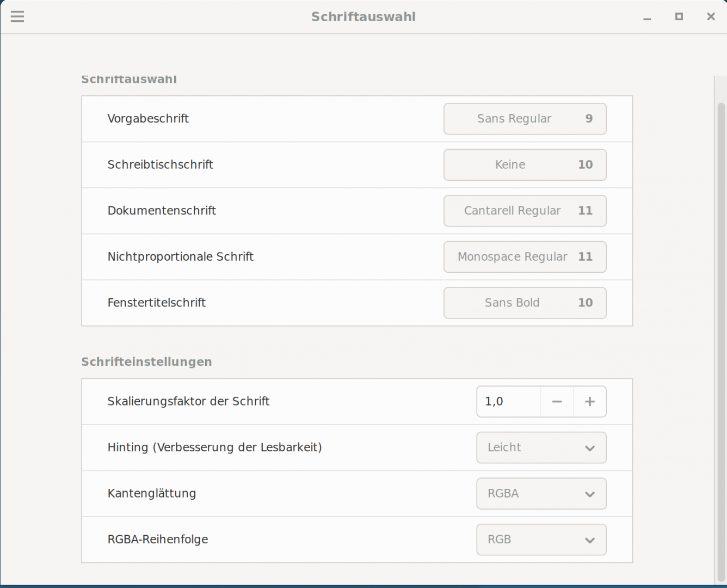Open the hamburger menu in the title bar
The width and height of the screenshot is (727, 588).
(x=17, y=17)
